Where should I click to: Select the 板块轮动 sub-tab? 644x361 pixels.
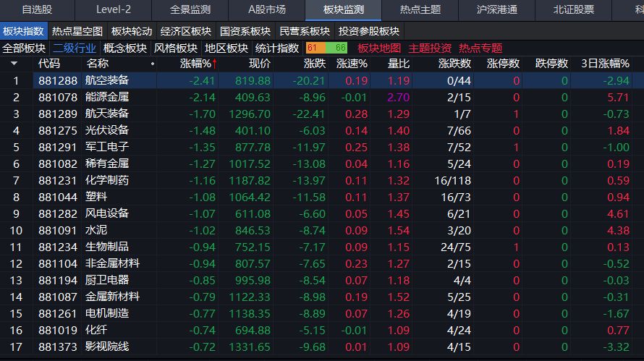[131, 31]
